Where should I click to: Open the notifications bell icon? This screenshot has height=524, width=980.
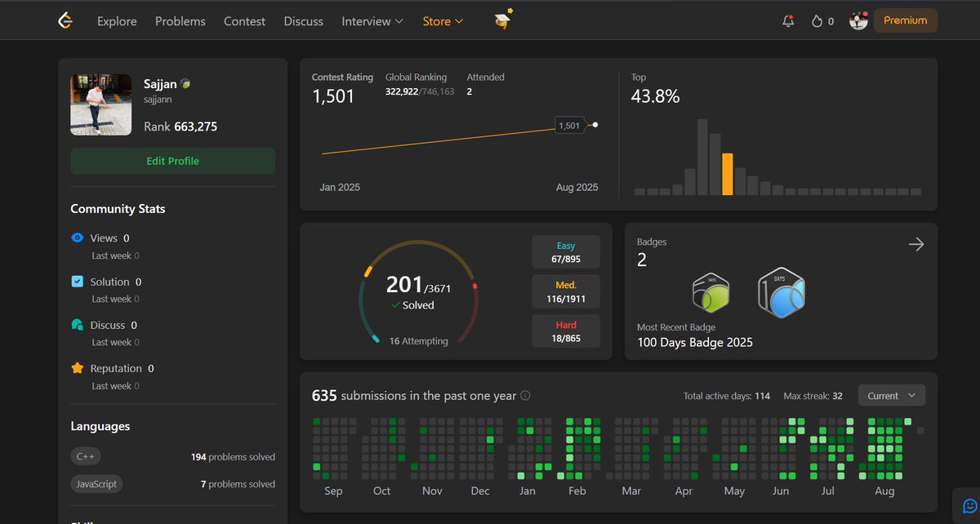[788, 21]
